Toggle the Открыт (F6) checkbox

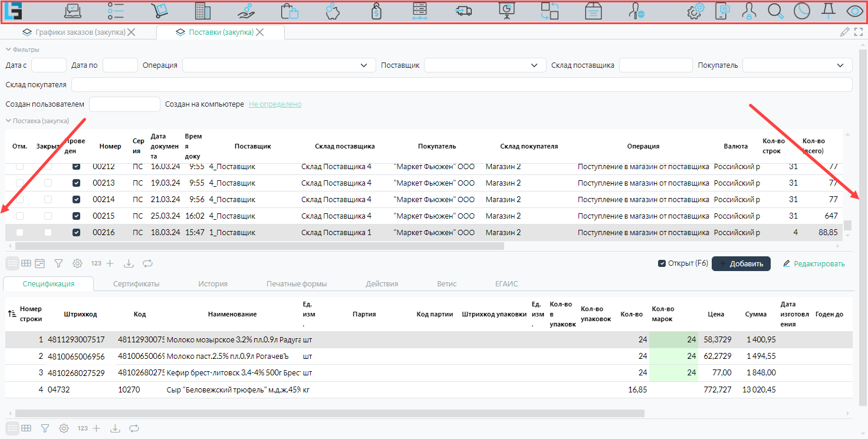click(662, 263)
